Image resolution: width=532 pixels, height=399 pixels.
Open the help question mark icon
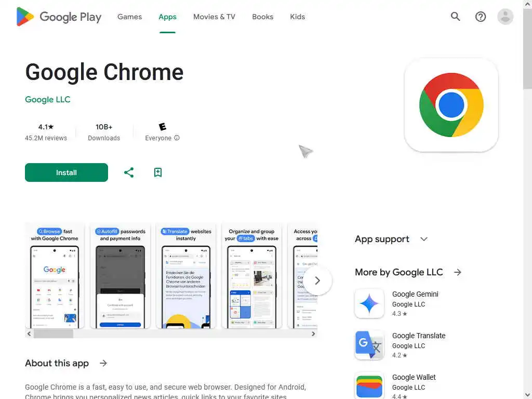pos(480,17)
